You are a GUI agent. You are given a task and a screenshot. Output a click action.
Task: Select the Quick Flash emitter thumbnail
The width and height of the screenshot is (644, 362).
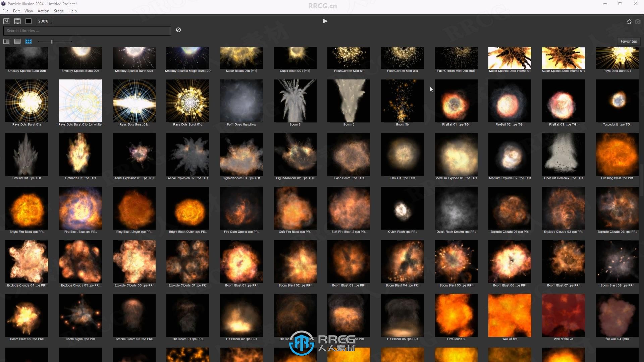402,208
